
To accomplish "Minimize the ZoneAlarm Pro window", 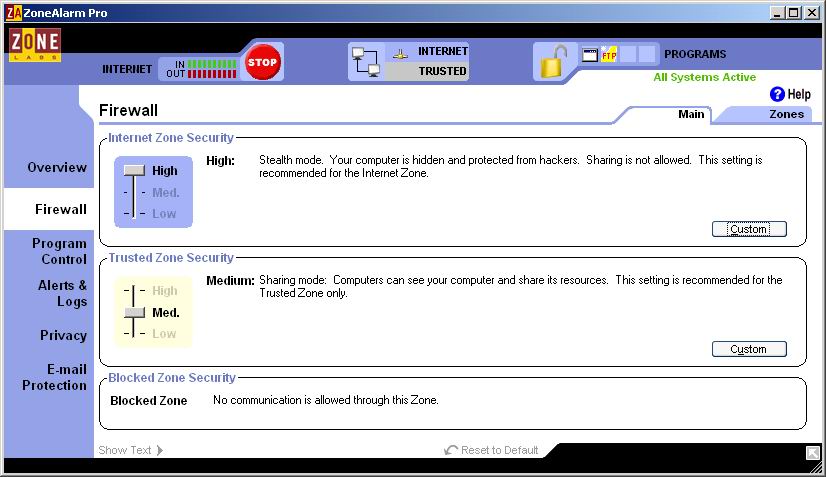I will point(776,12).
